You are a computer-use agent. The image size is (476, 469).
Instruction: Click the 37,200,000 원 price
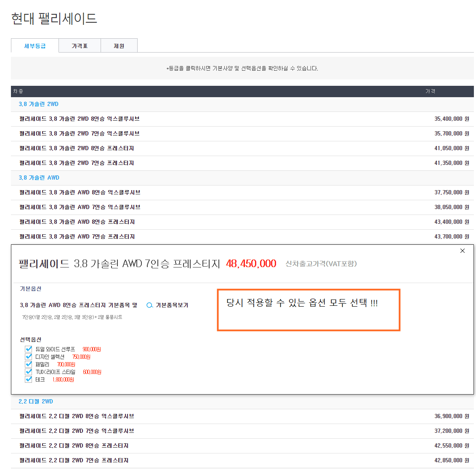(x=452, y=431)
